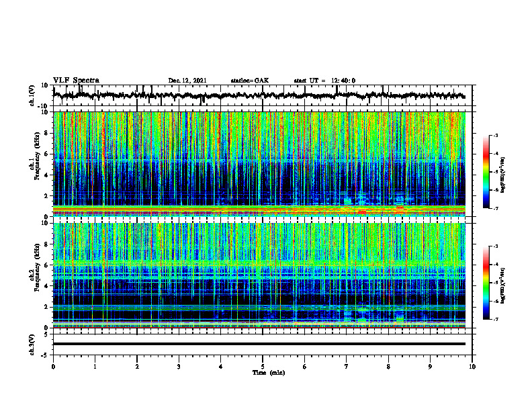This screenshot has height=411, width=532.
Task: Click inside the ch.1 spectrogram panel
Action: coord(259,164)
